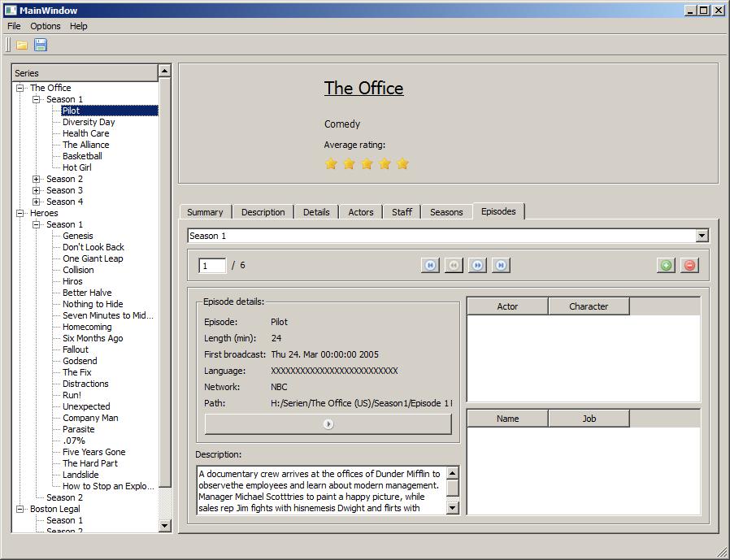Viewport: 730px width, 560px height.
Task: Click the description scroll down arrow
Action: click(x=453, y=507)
